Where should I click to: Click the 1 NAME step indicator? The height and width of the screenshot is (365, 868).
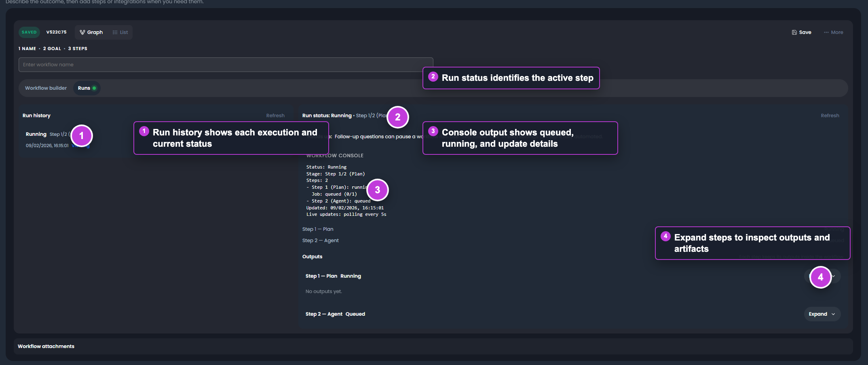27,49
